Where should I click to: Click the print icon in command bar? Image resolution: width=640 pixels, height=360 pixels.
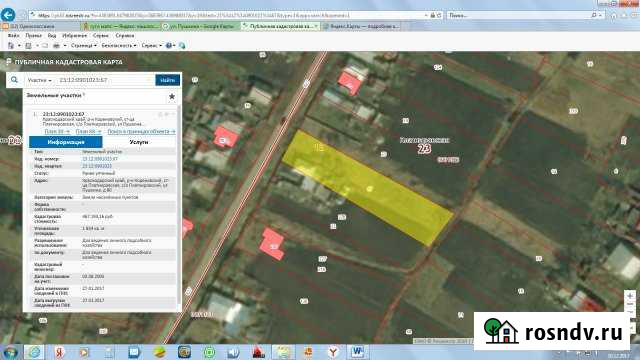pos(56,45)
